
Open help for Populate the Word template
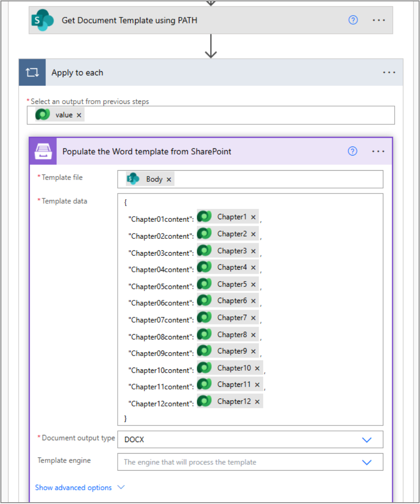click(x=353, y=152)
